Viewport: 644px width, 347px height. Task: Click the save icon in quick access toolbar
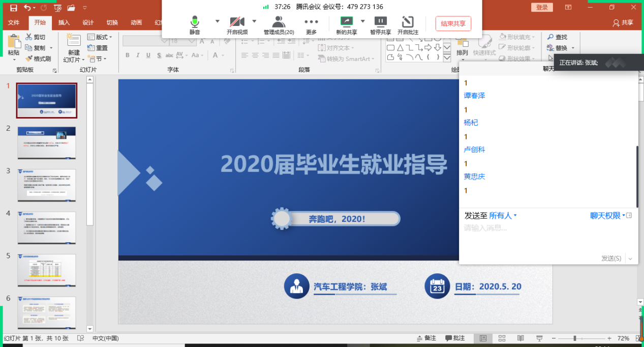click(x=13, y=8)
